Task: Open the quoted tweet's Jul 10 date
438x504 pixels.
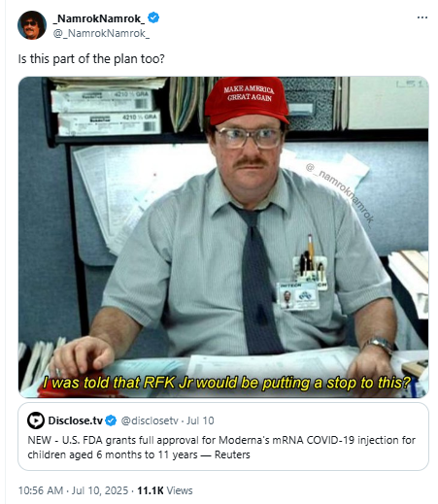Action: [x=200, y=420]
